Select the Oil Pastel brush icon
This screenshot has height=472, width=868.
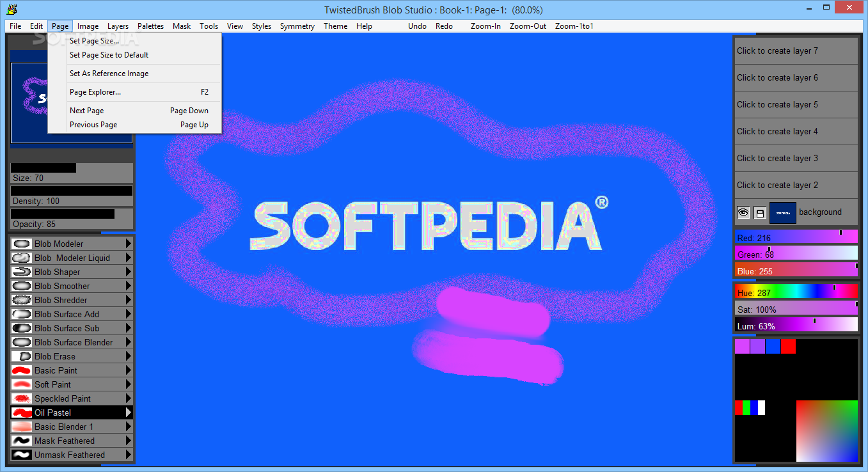click(x=22, y=413)
